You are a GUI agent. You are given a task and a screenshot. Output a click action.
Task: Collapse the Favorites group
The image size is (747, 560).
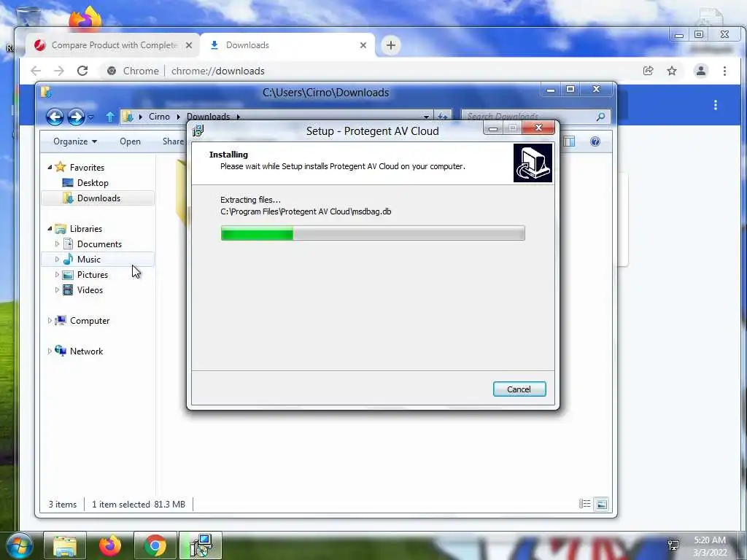50,167
